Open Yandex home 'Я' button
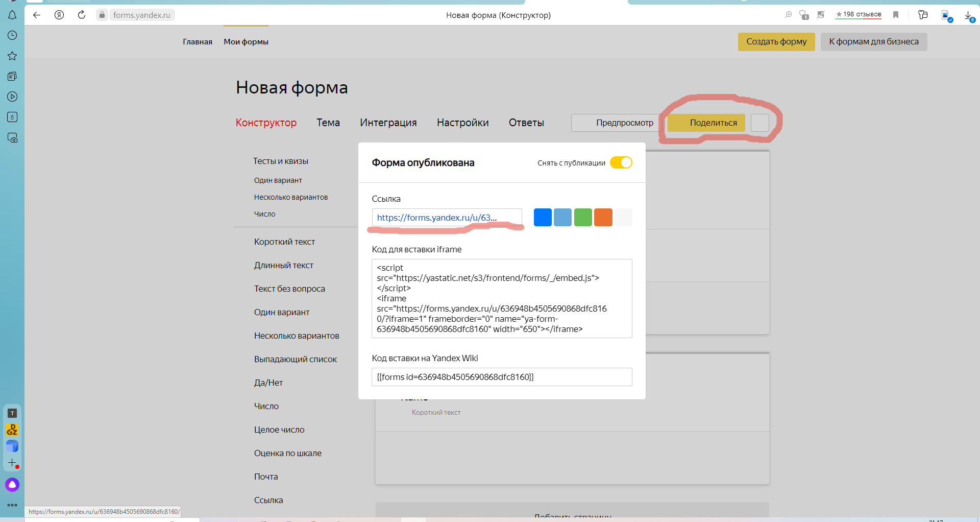 pos(59,15)
